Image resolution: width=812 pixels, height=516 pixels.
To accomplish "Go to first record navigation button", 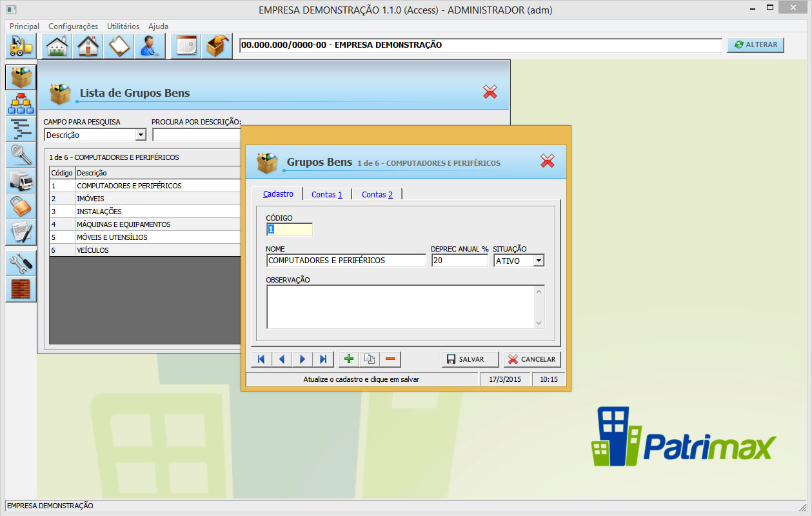I will pos(261,359).
